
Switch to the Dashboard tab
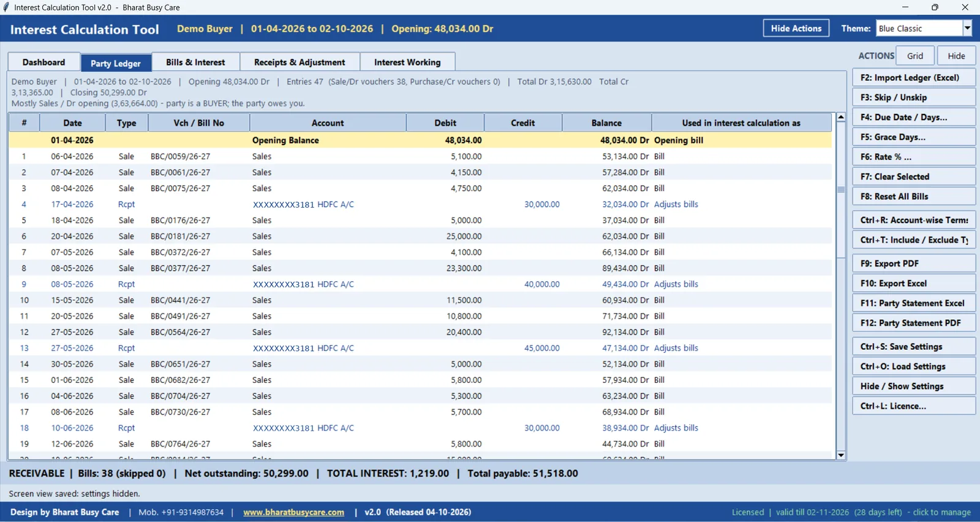(43, 62)
